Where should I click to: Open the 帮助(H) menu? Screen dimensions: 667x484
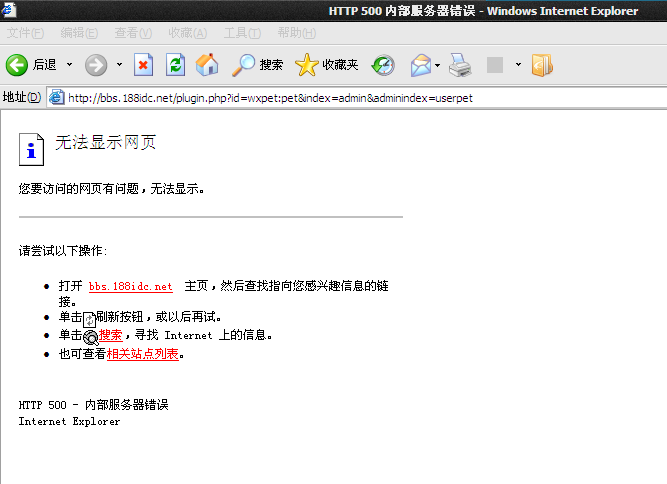pos(296,33)
